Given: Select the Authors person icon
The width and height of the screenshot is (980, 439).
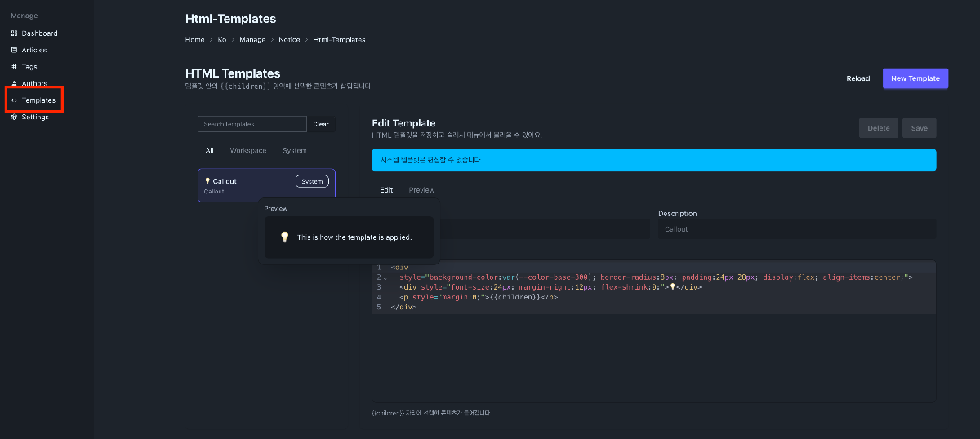Looking at the screenshot, I should [x=14, y=83].
